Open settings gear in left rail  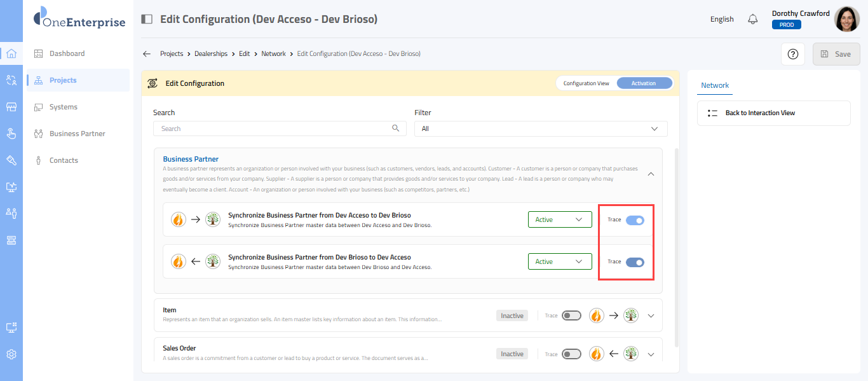click(11, 354)
